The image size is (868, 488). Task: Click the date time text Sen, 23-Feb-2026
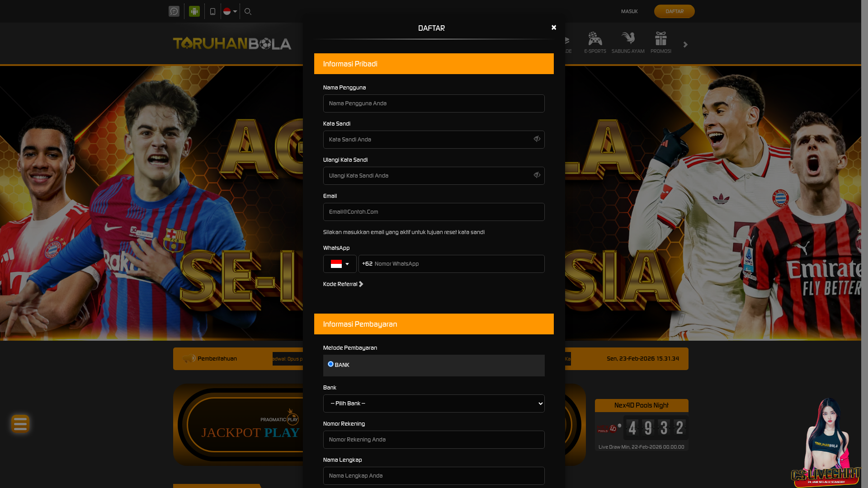point(643,359)
